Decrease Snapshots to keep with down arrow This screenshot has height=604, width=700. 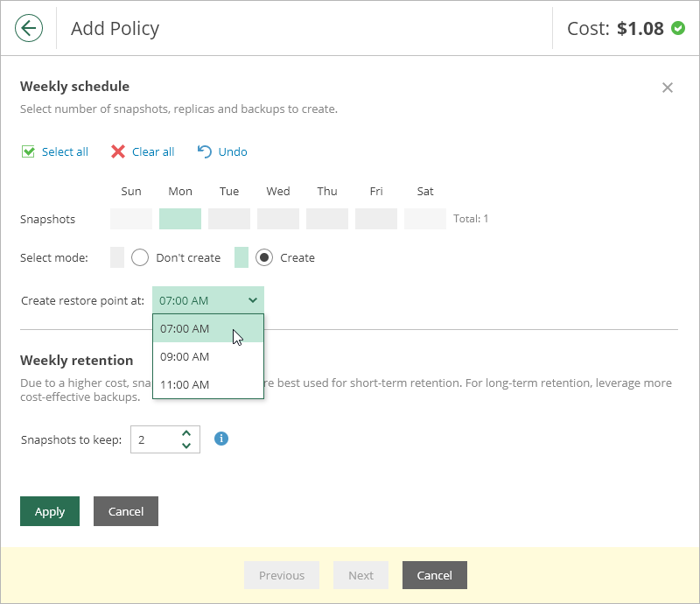[186, 446]
